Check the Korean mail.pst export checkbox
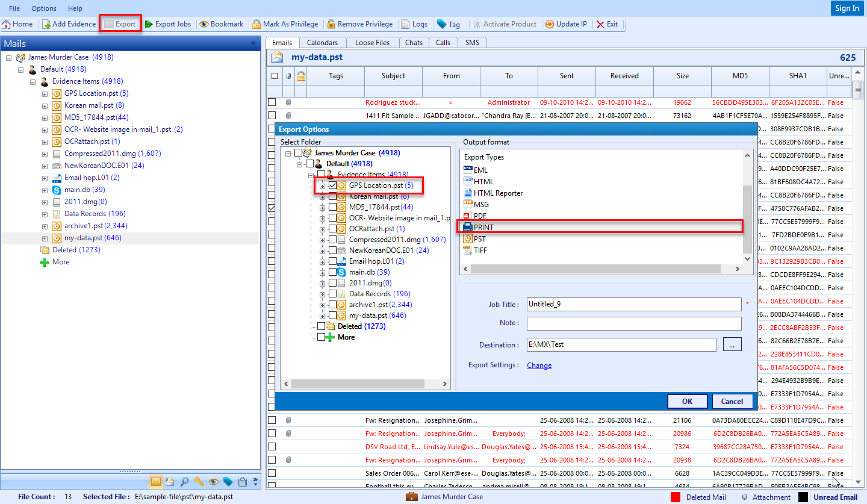 pos(332,196)
